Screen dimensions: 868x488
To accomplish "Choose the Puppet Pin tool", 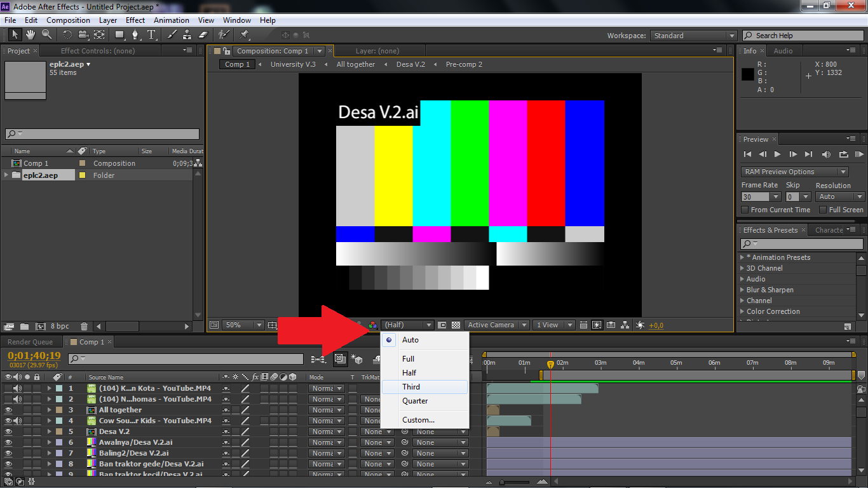I will click(243, 35).
